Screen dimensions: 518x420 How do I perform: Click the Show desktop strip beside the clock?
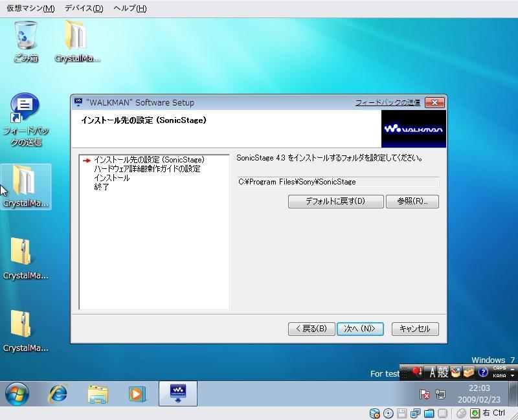tap(513, 393)
